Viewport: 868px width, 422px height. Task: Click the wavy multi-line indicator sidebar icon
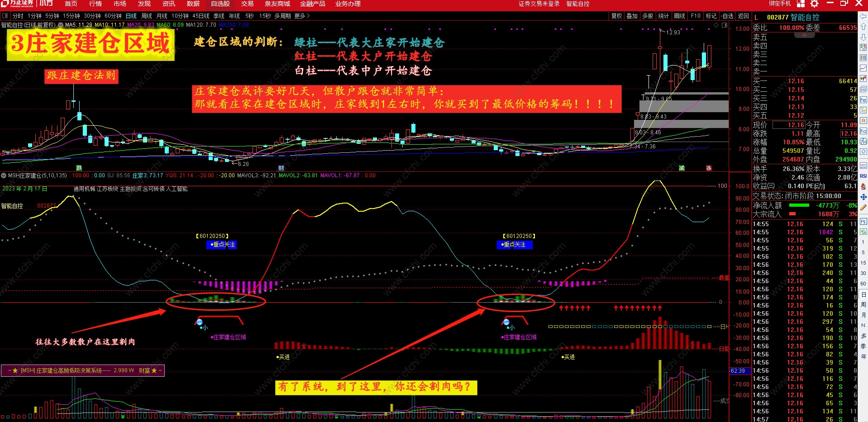(x=863, y=166)
